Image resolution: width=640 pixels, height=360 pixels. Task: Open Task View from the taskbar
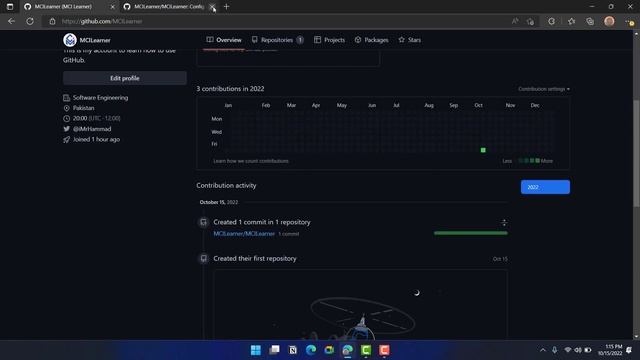pos(274,350)
